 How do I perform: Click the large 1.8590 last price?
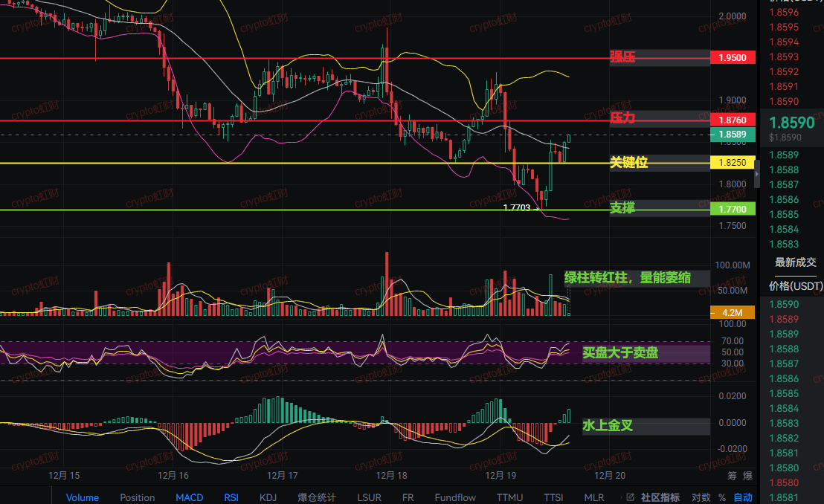[791, 123]
